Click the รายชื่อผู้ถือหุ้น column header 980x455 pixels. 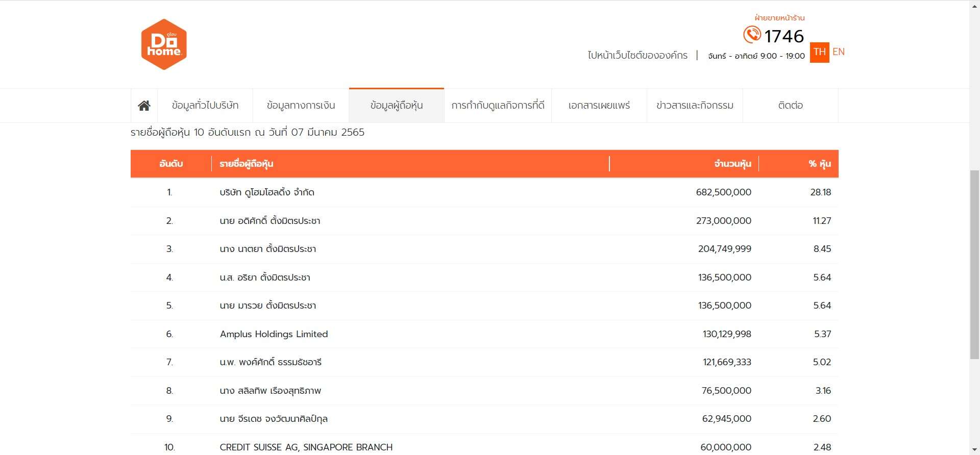pos(247,164)
